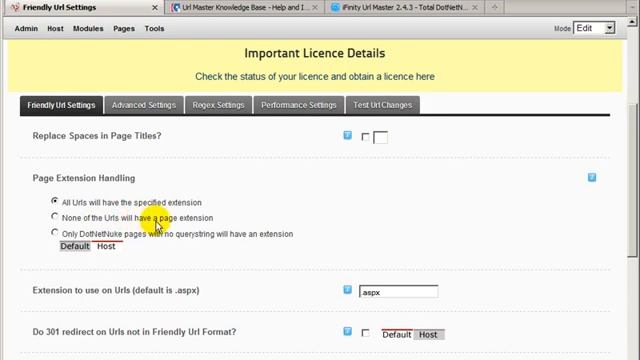Image resolution: width=640 pixels, height=360 pixels.
Task: Select None of the Urls have page extension
Action: 55,216
